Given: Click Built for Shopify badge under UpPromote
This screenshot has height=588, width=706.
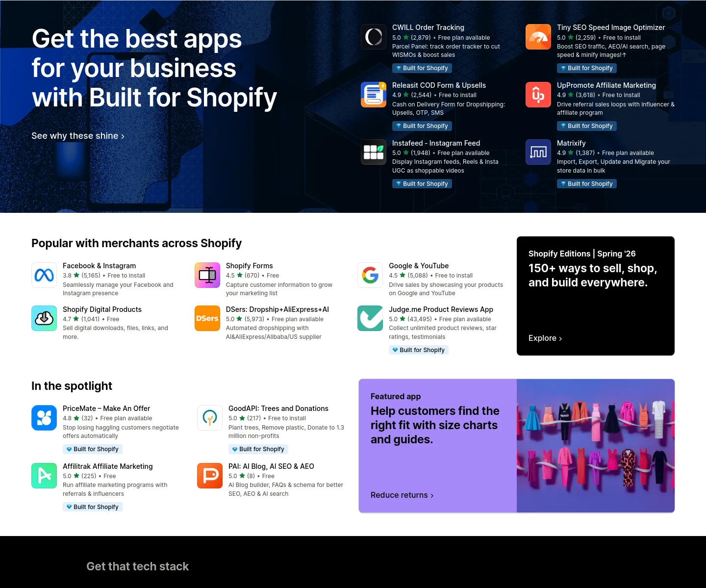Looking at the screenshot, I should pos(586,126).
